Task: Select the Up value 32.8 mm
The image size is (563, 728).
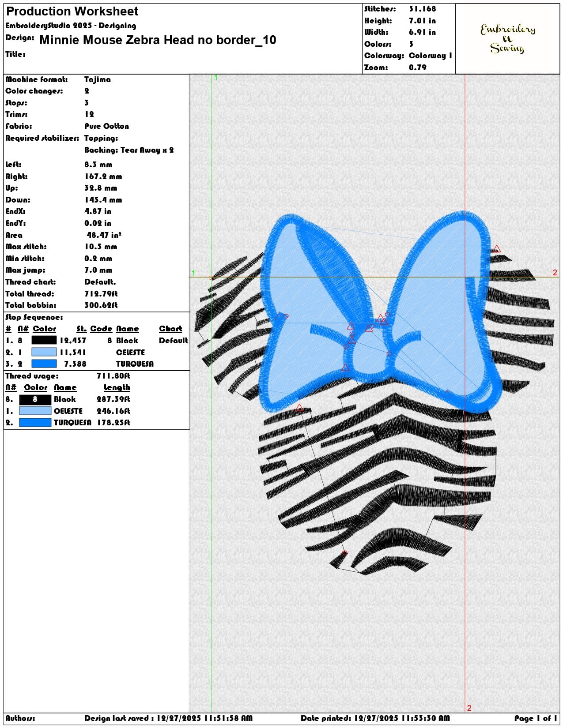Action: pyautogui.click(x=101, y=188)
